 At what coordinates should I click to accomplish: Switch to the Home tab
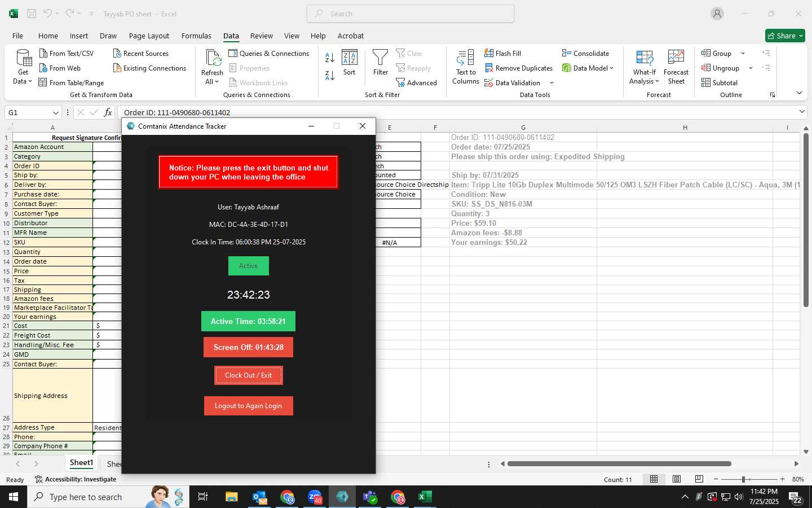(x=48, y=36)
